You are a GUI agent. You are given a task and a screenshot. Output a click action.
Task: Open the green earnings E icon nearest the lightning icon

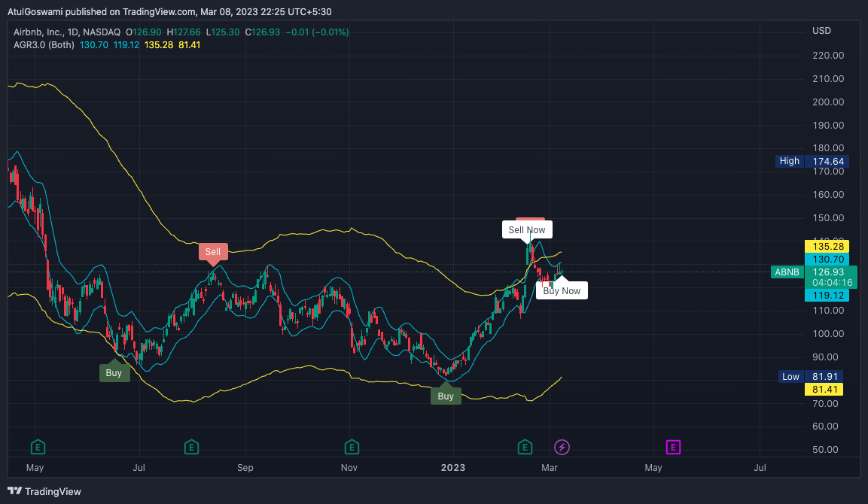pos(525,447)
